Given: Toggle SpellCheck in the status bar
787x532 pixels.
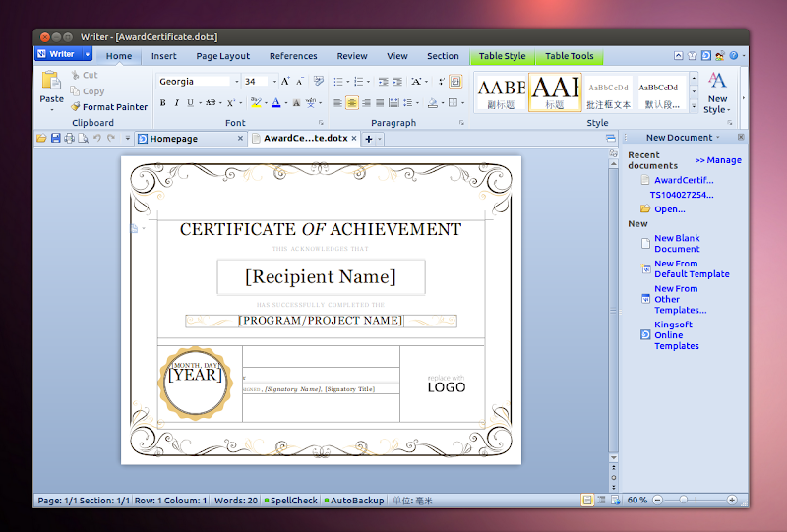Looking at the screenshot, I should pos(290,501).
